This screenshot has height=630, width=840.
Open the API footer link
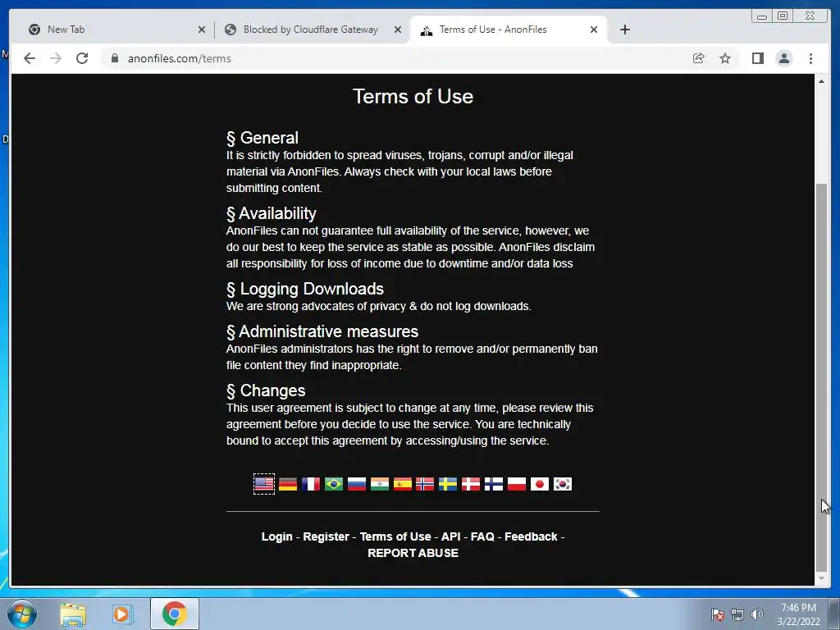tap(450, 536)
